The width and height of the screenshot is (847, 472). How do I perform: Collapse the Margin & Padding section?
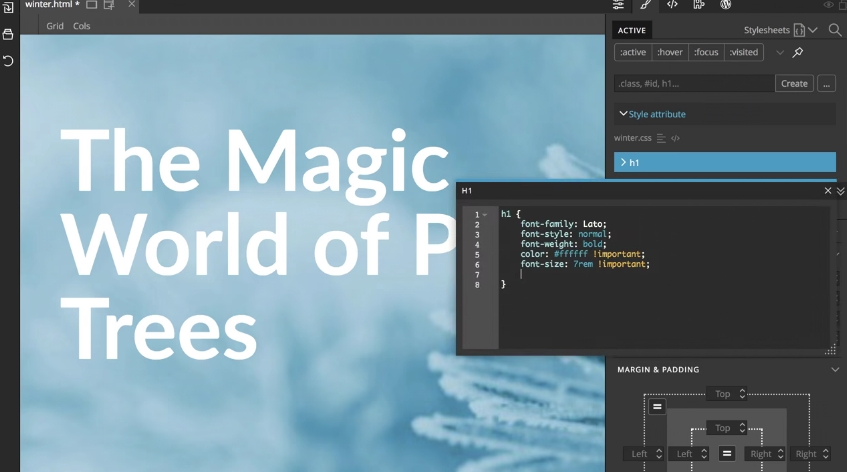tap(835, 370)
